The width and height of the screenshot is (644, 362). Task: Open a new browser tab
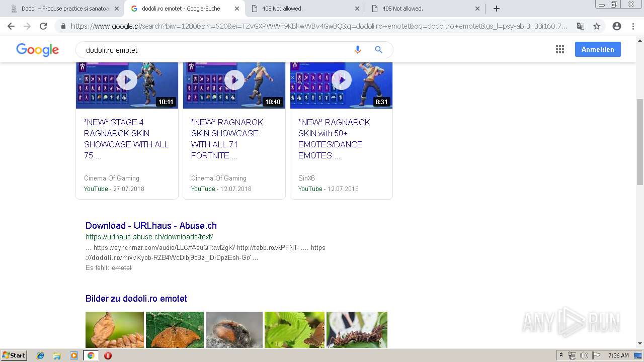(497, 9)
